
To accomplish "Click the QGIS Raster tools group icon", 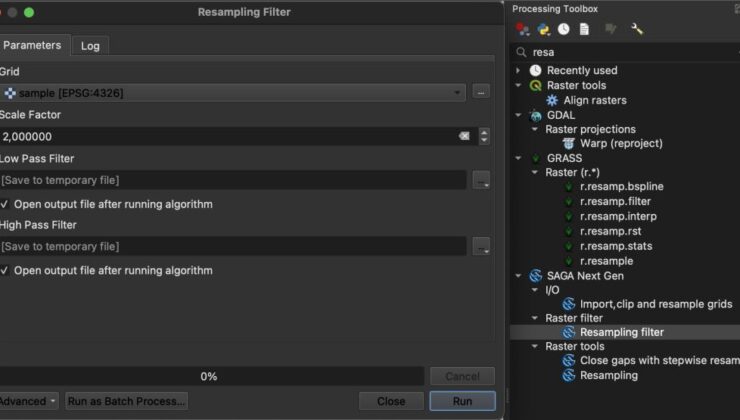I will tap(535, 85).
